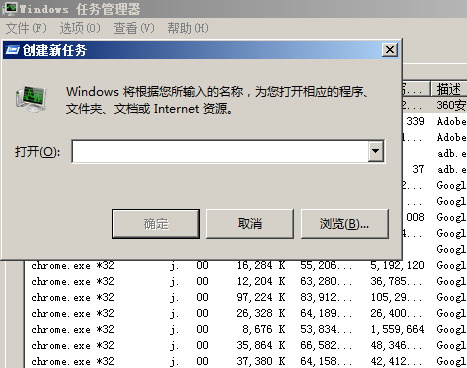
Task: Click the 1,559,664 value cell
Action: click(x=397, y=329)
